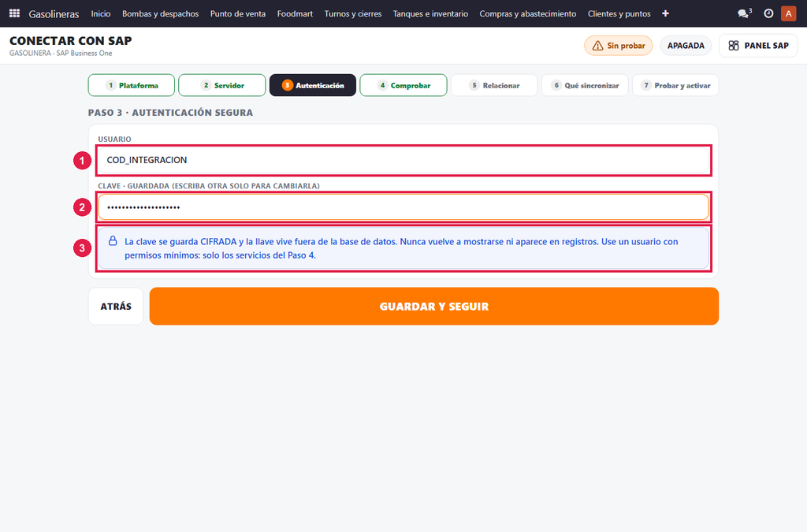Focus the Clave password field
The image size is (807, 532).
point(403,207)
